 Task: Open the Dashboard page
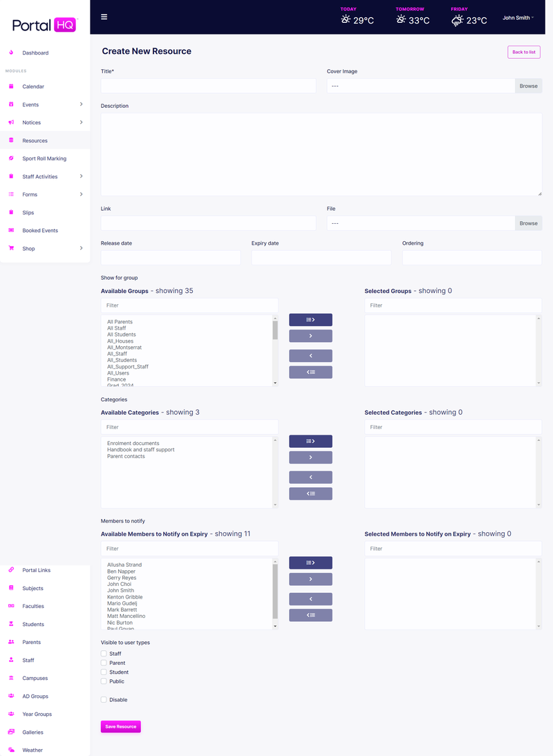click(35, 53)
